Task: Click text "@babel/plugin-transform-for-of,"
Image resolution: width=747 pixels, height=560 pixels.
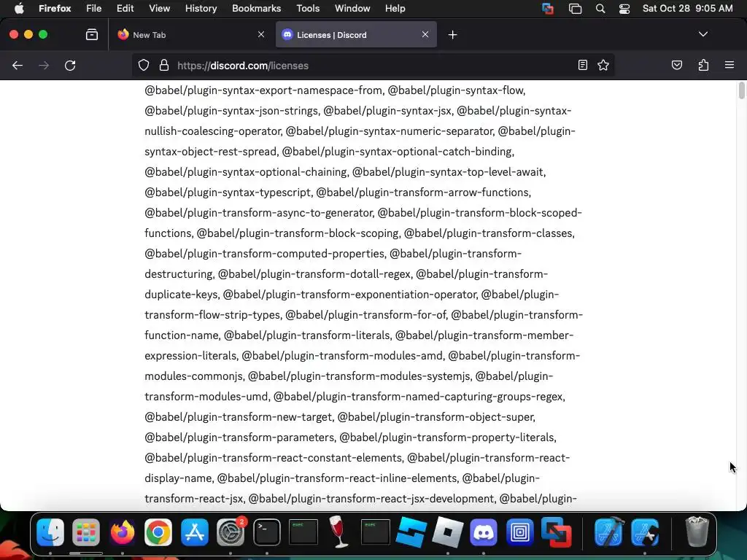Action: 366,315
